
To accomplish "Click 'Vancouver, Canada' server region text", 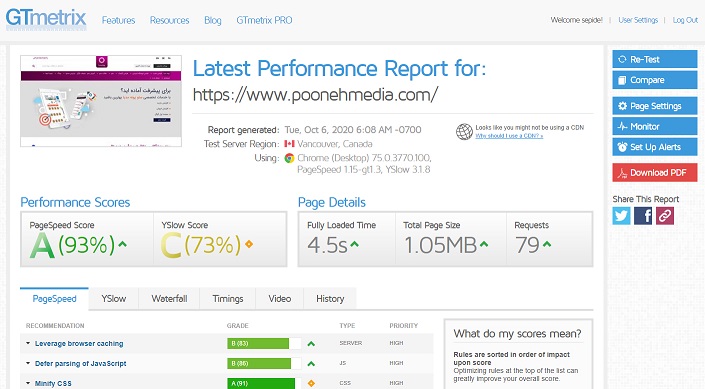I will (x=335, y=144).
